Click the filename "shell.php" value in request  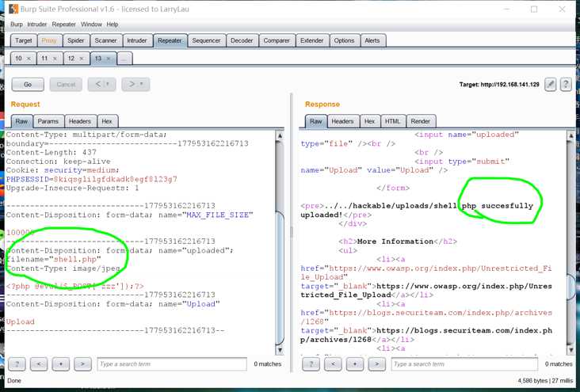[75, 259]
